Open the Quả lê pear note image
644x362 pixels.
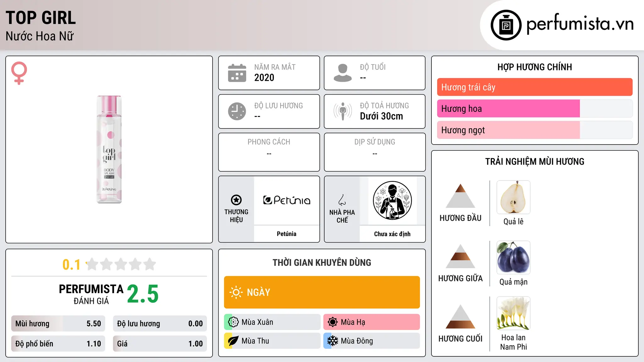tap(514, 197)
